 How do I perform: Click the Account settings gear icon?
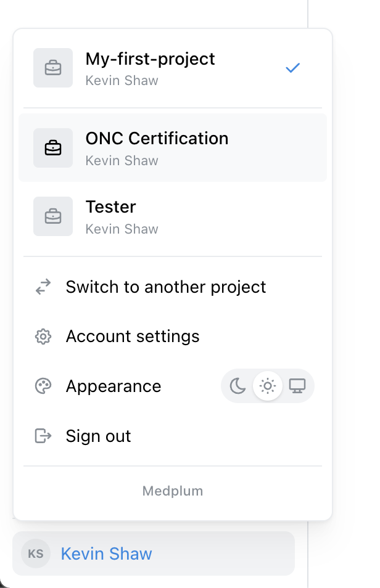43,337
